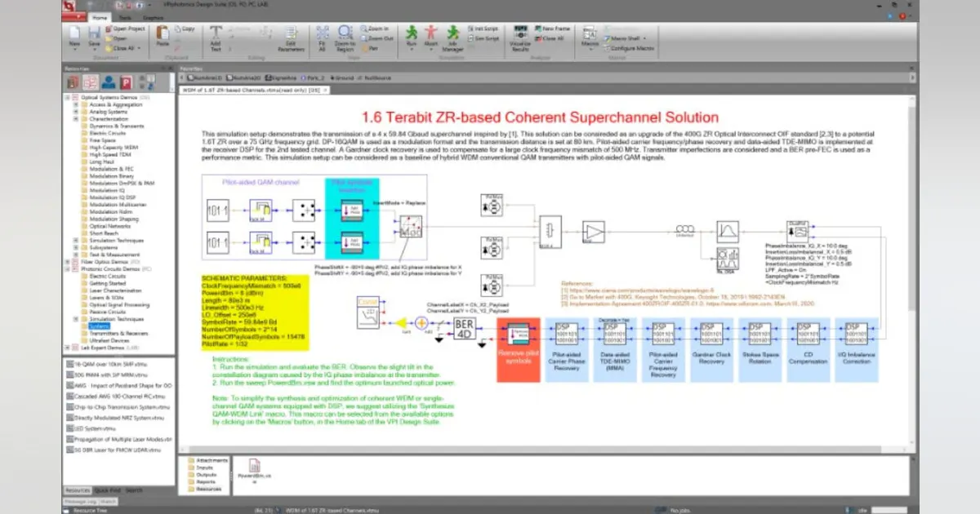Image resolution: width=980 pixels, height=514 pixels.
Task: Click Zoom Out in ribbon
Action: [x=376, y=38]
